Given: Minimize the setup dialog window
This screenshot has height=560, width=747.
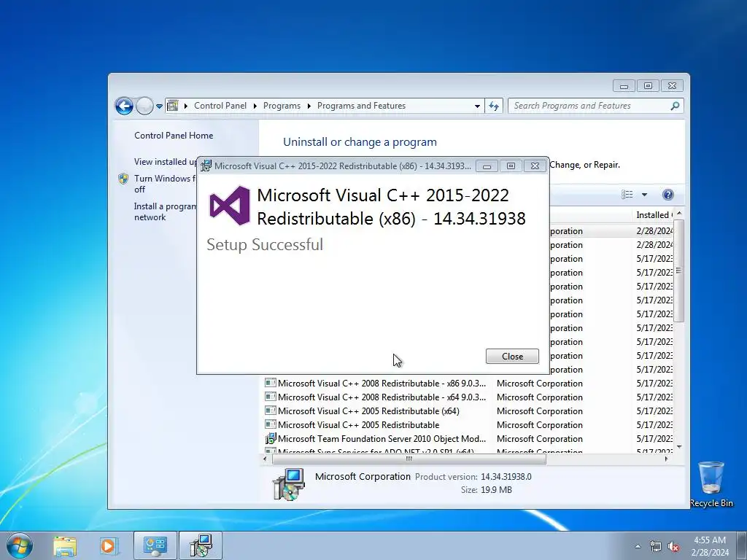Looking at the screenshot, I should pos(487,166).
